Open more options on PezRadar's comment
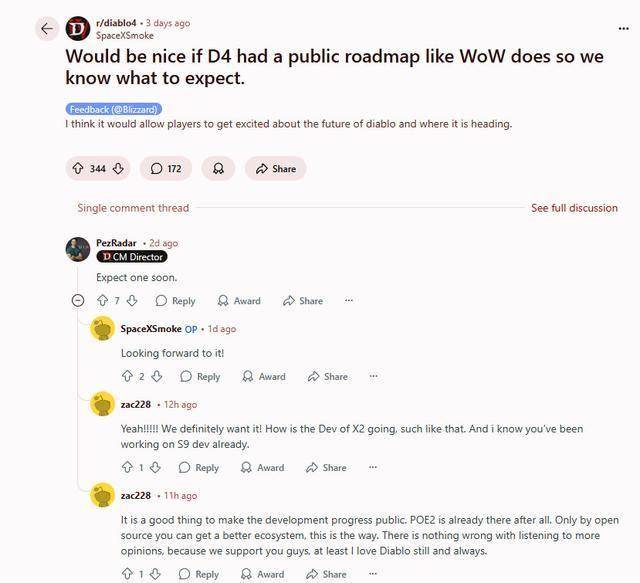 (x=349, y=300)
